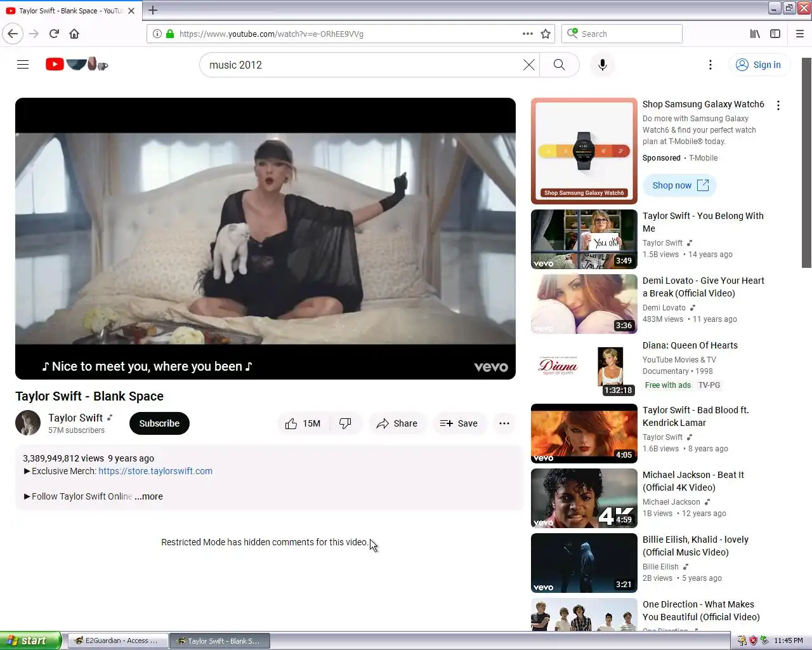Play the You Belong With Me thumbnail

pyautogui.click(x=584, y=239)
